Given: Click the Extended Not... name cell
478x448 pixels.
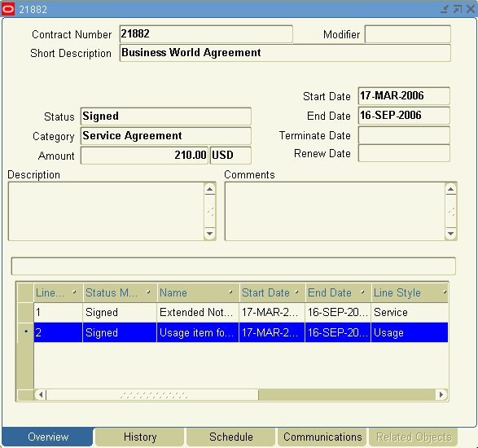Looking at the screenshot, I should [198, 312].
